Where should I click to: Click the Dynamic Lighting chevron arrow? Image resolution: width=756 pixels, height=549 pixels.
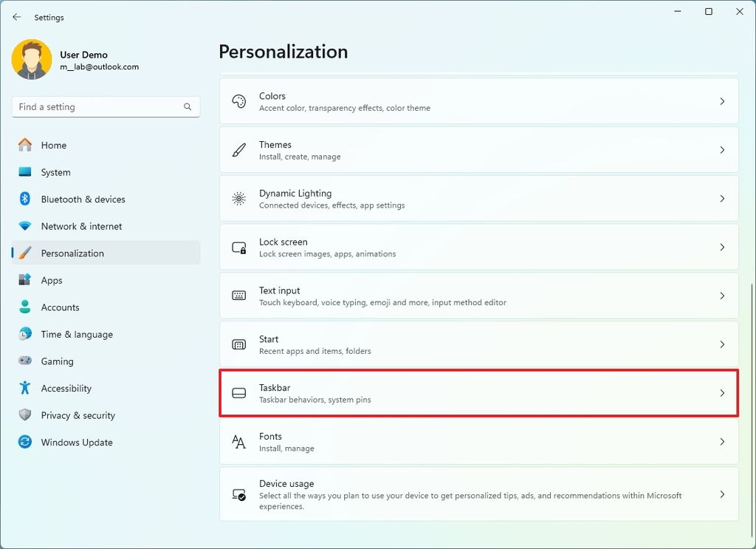click(x=722, y=199)
